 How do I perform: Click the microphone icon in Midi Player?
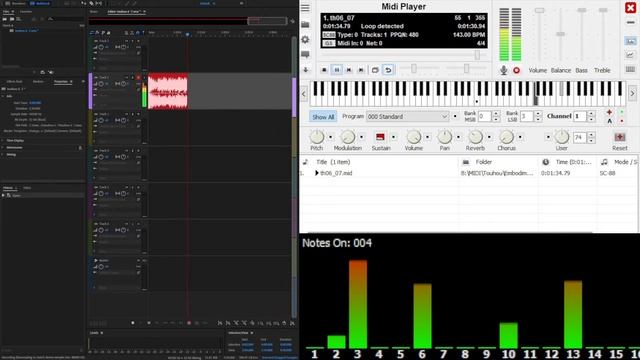pyautogui.click(x=504, y=70)
